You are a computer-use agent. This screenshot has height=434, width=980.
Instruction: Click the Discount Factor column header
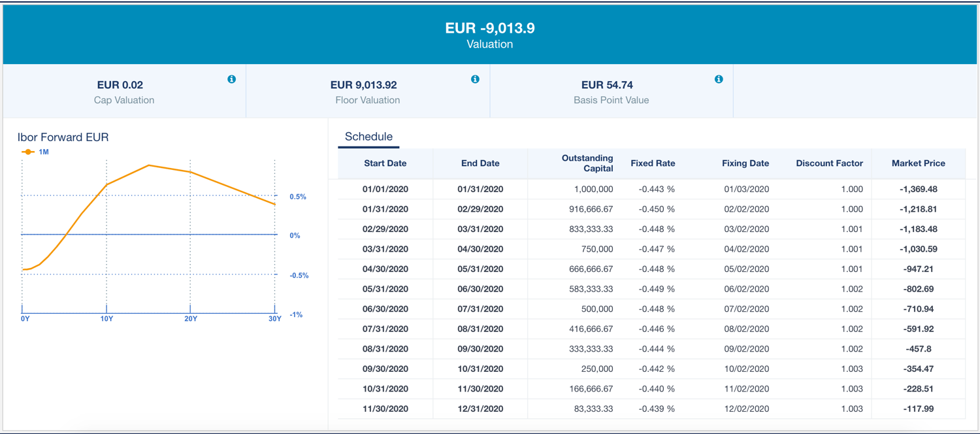pos(829,163)
